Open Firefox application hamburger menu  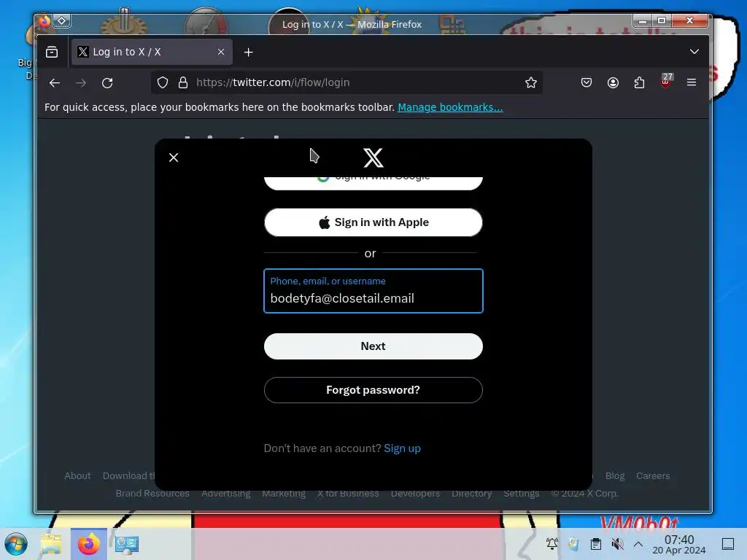click(692, 83)
